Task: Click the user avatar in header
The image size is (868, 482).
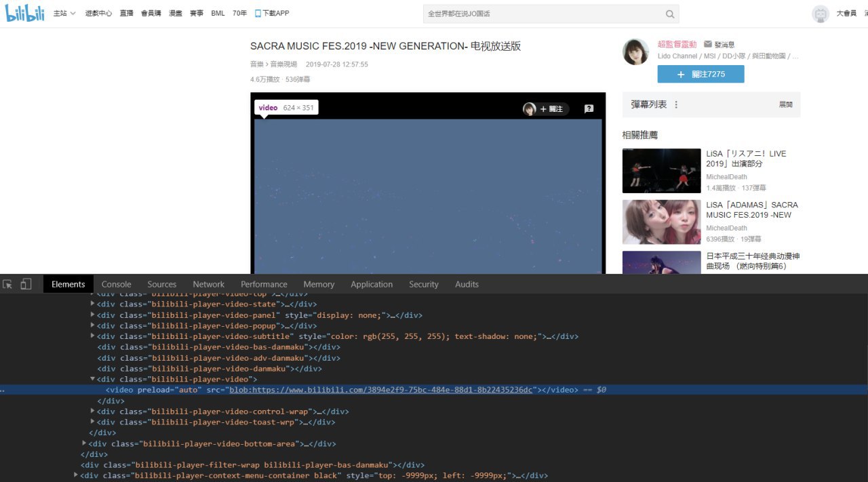Action: point(821,14)
